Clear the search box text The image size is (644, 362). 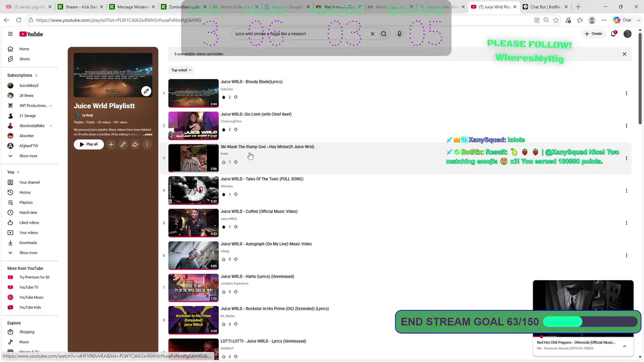(372, 34)
